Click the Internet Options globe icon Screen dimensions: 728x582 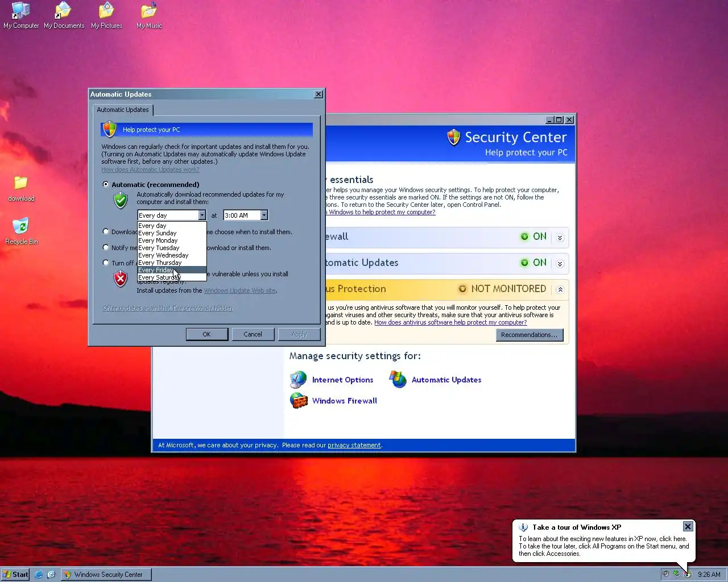(298, 380)
